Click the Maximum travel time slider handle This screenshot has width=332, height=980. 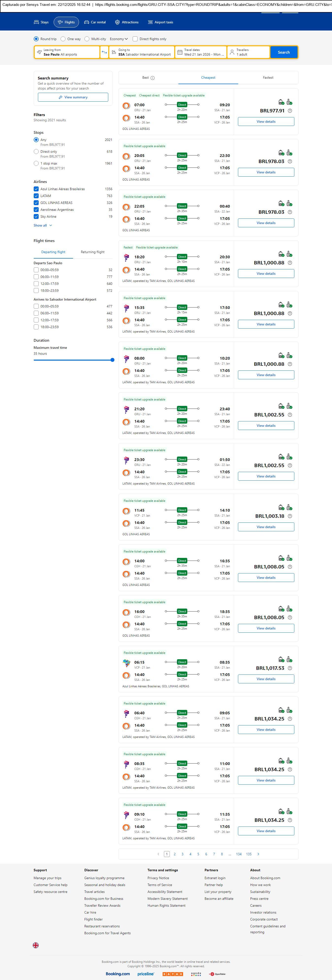coord(112,360)
